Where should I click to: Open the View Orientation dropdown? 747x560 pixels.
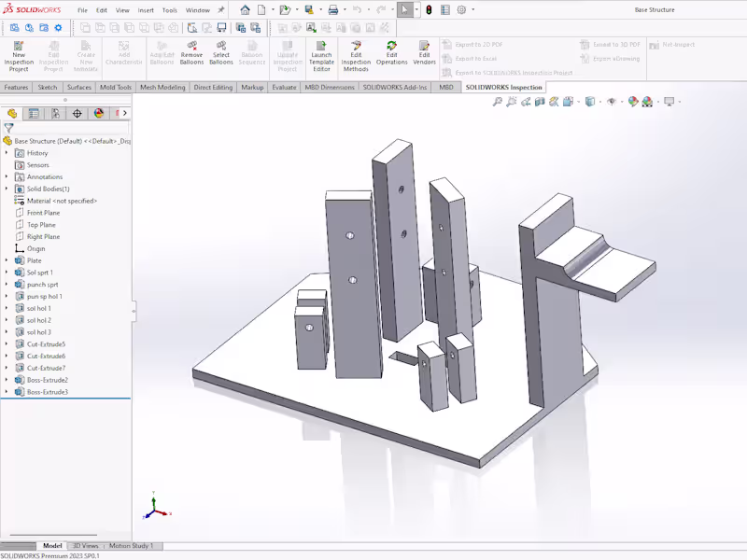pos(567,103)
